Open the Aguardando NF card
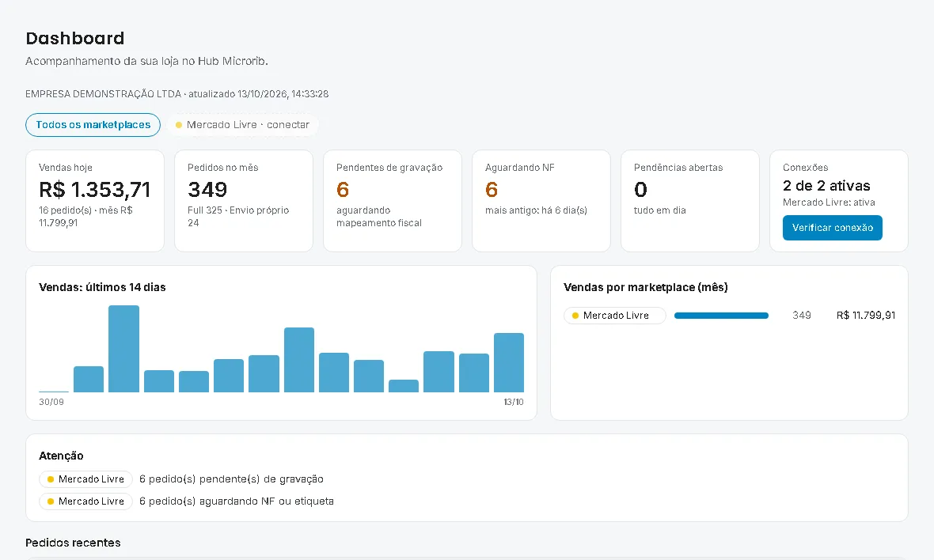 [x=541, y=201]
